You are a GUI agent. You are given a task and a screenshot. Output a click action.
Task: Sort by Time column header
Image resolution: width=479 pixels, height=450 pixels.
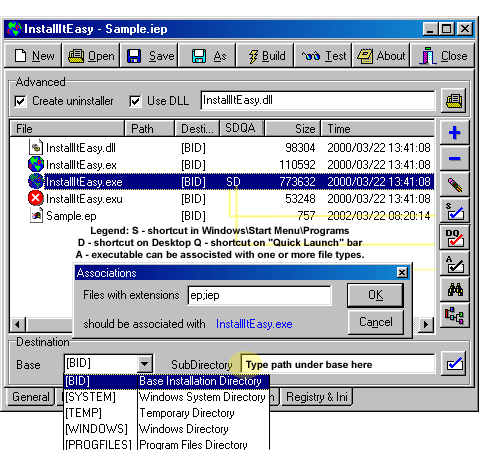(377, 128)
